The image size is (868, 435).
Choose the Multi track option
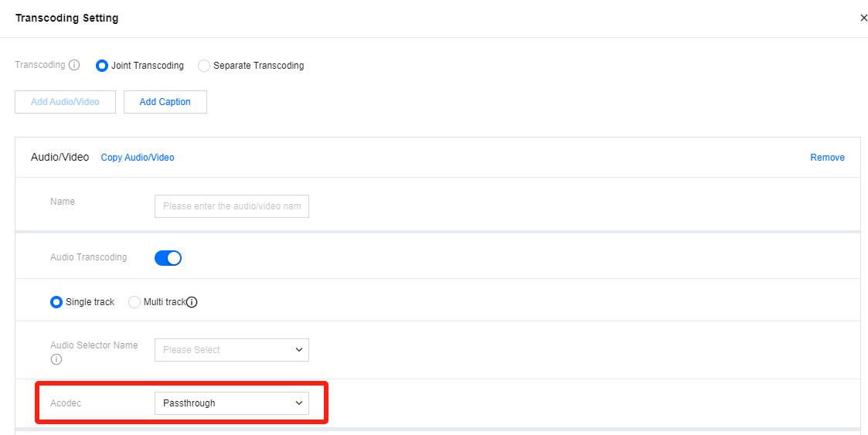(134, 302)
